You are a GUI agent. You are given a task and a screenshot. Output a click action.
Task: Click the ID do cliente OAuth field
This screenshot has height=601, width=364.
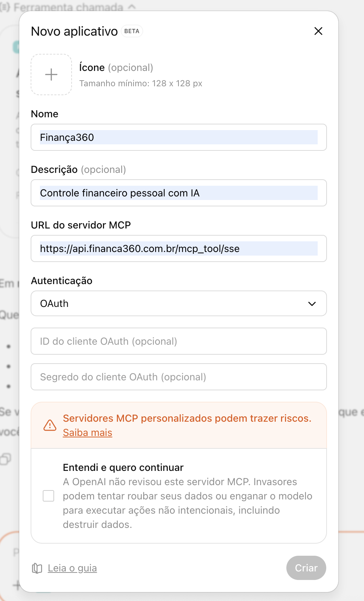click(179, 341)
